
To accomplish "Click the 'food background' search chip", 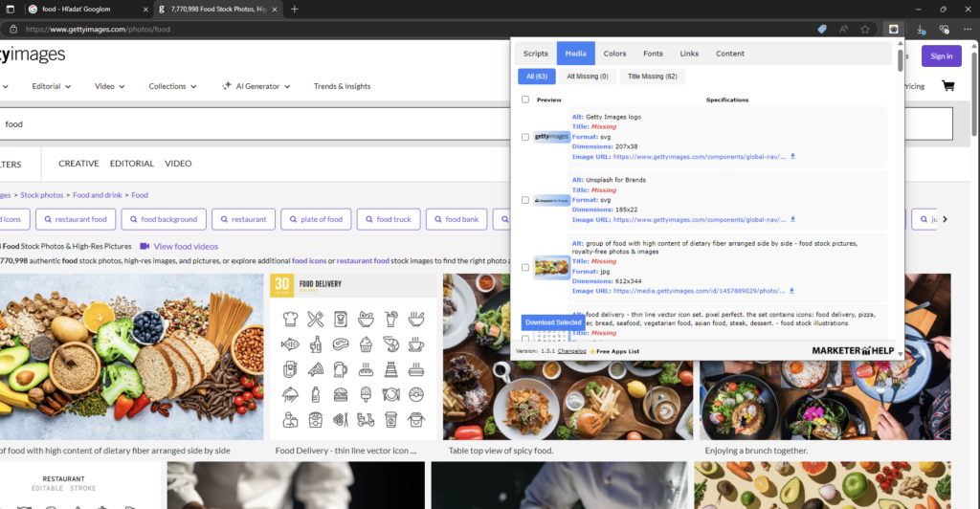I will (x=164, y=219).
